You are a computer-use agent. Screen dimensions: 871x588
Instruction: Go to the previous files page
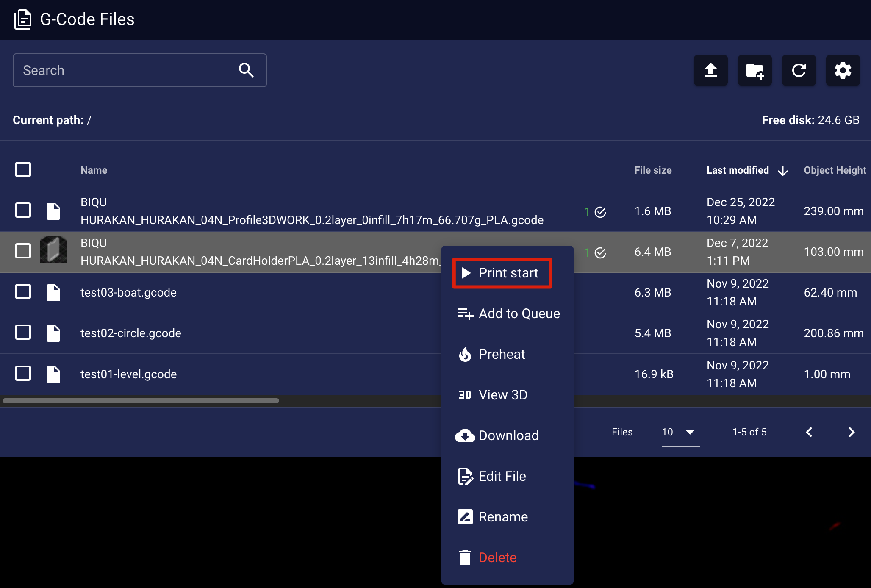[809, 432]
